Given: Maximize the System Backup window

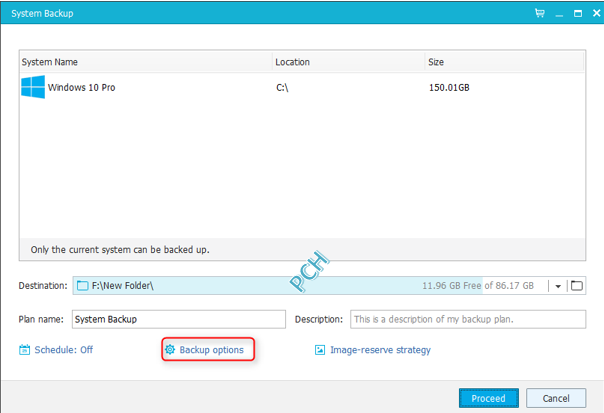Looking at the screenshot, I should (x=578, y=13).
